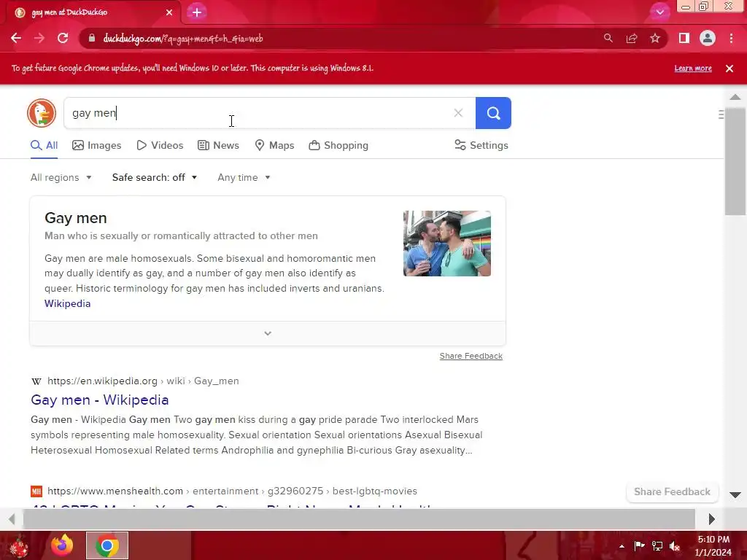The width and height of the screenshot is (747, 560).
Task: Click the browser forward arrow
Action: coord(39,38)
